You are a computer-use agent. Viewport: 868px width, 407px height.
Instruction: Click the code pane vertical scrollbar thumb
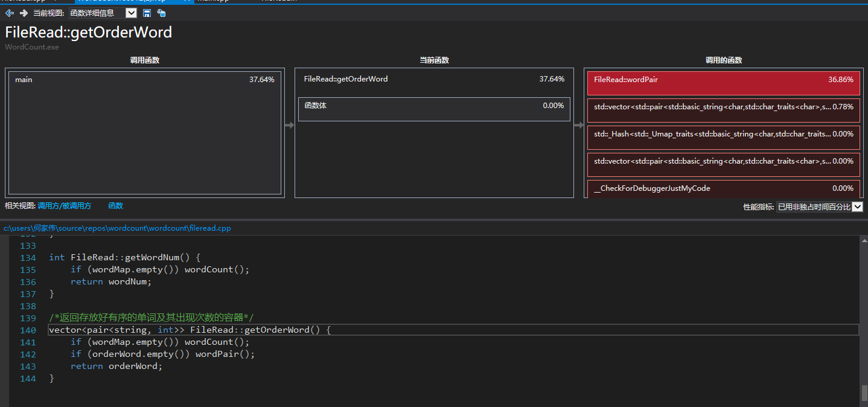(x=864, y=393)
